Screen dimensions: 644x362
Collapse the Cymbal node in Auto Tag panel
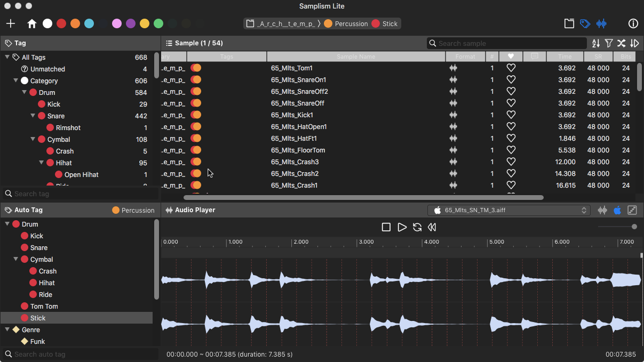(x=15, y=259)
